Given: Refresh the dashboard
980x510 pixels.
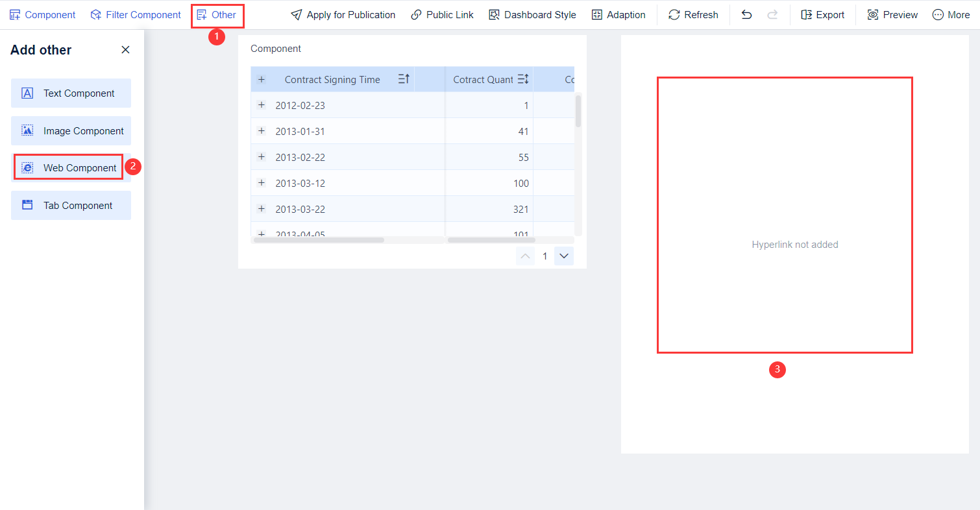Looking at the screenshot, I should [693, 14].
